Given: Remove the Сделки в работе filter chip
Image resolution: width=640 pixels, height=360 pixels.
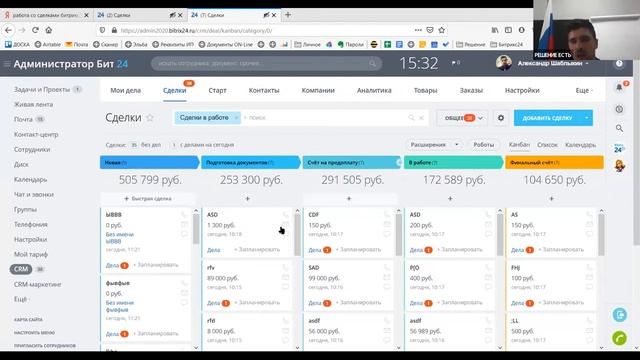Looking at the screenshot, I should (x=236, y=118).
